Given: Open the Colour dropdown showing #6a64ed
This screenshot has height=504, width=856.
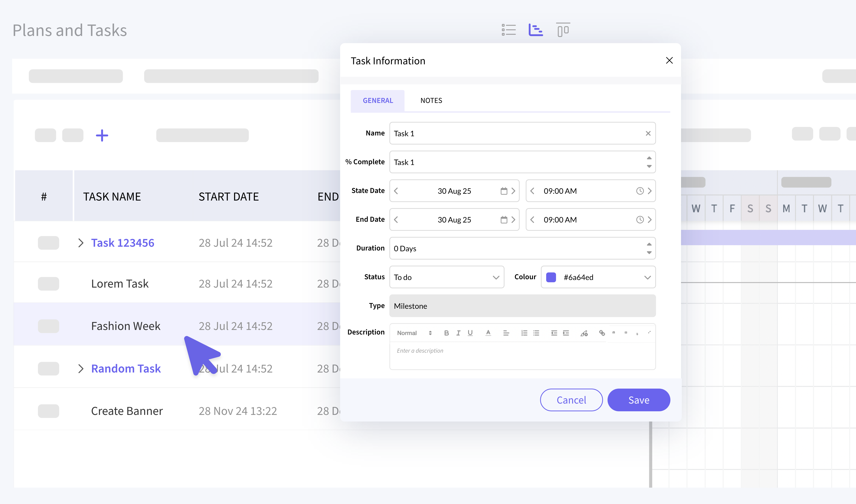Looking at the screenshot, I should point(598,277).
